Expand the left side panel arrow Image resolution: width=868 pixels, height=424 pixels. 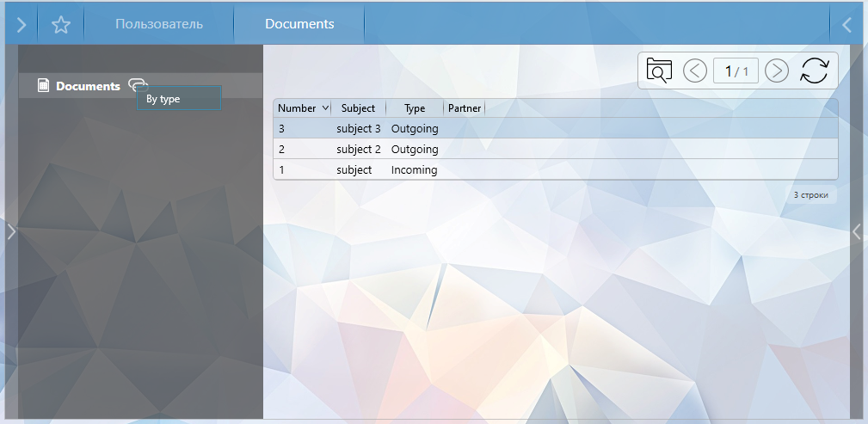coord(11,230)
